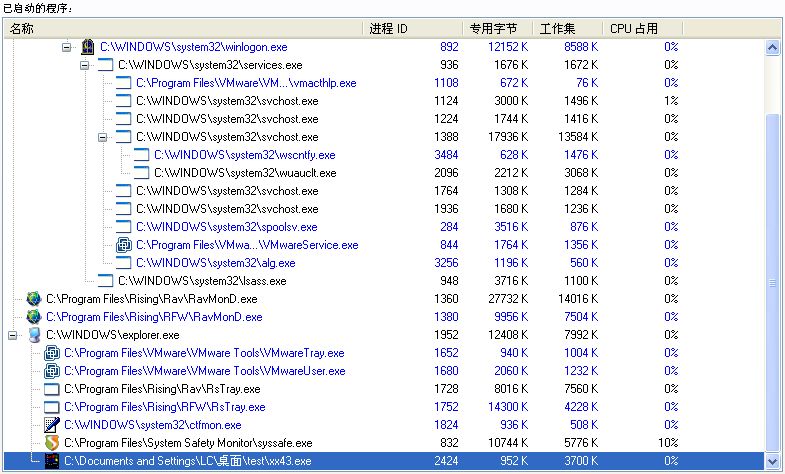Click the icon of svchost.exe PID 1124

[123, 101]
